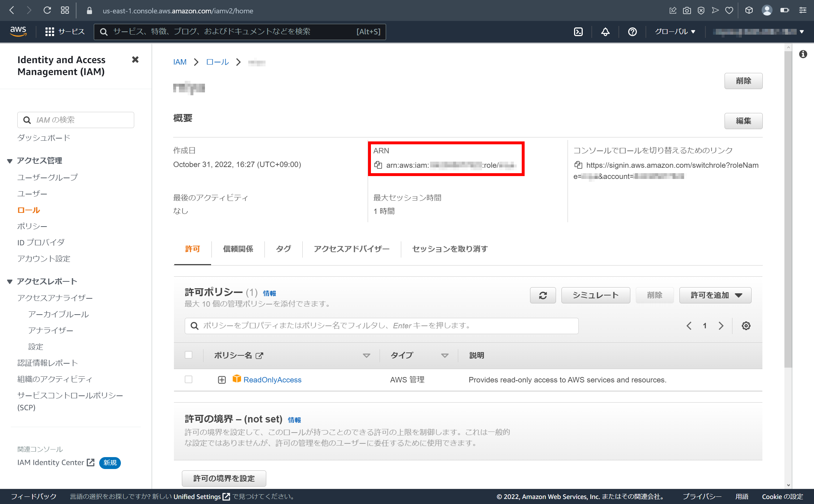Screen dimensions: 814x504
Task: Focus the IAM の検索 field
Action: pyautogui.click(x=76, y=120)
